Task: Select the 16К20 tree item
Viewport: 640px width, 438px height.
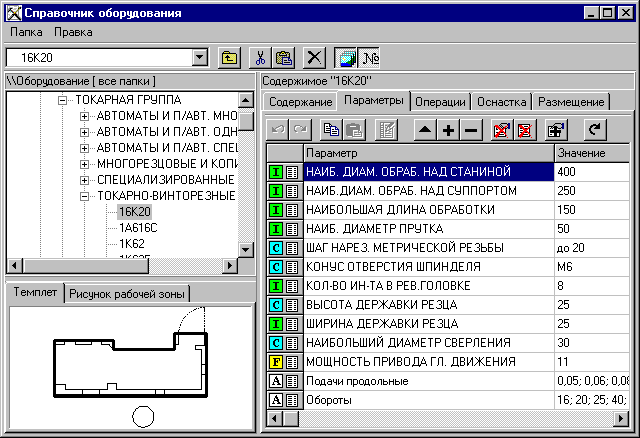Action: [135, 212]
